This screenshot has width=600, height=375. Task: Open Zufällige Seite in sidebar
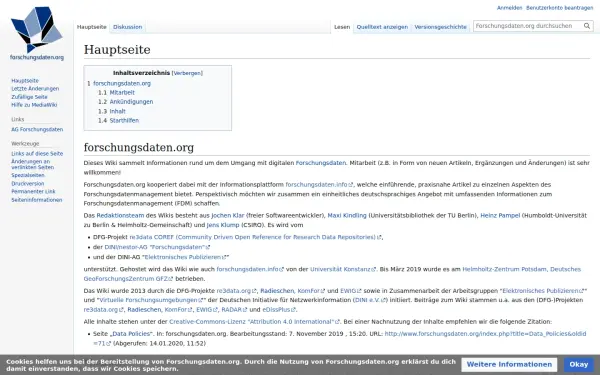(29, 97)
